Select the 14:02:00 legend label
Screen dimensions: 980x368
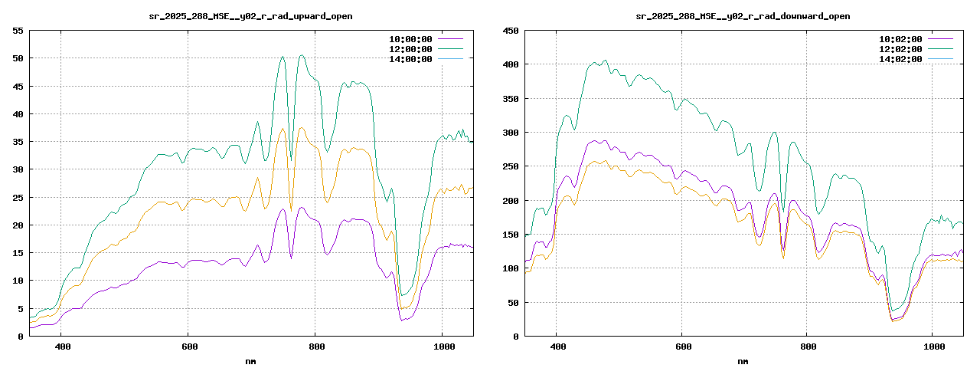click(900, 59)
